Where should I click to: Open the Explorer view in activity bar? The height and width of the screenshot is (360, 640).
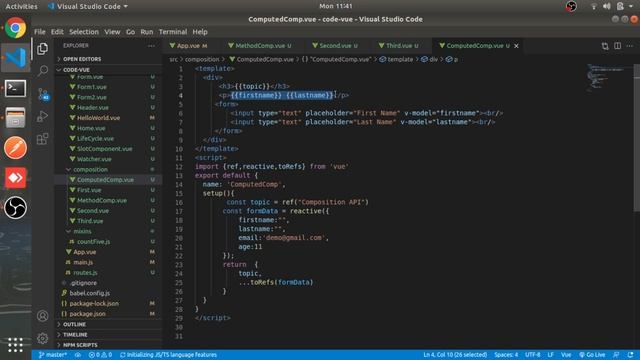(42, 49)
